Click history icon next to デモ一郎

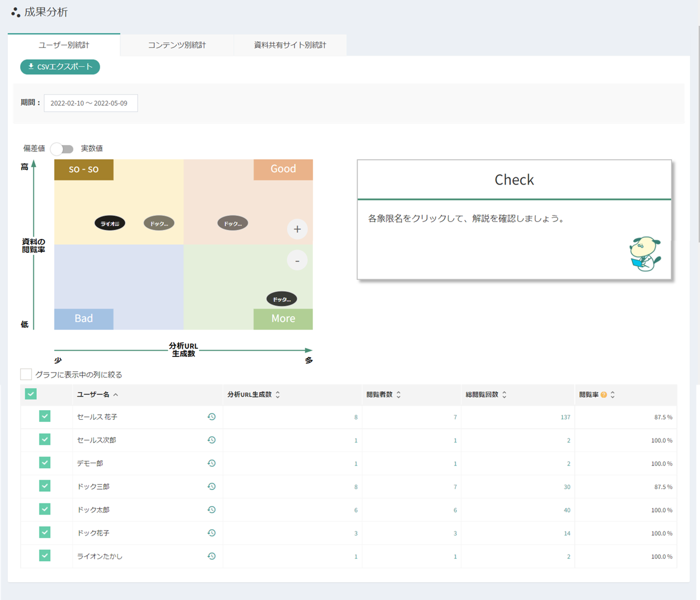coord(211,463)
